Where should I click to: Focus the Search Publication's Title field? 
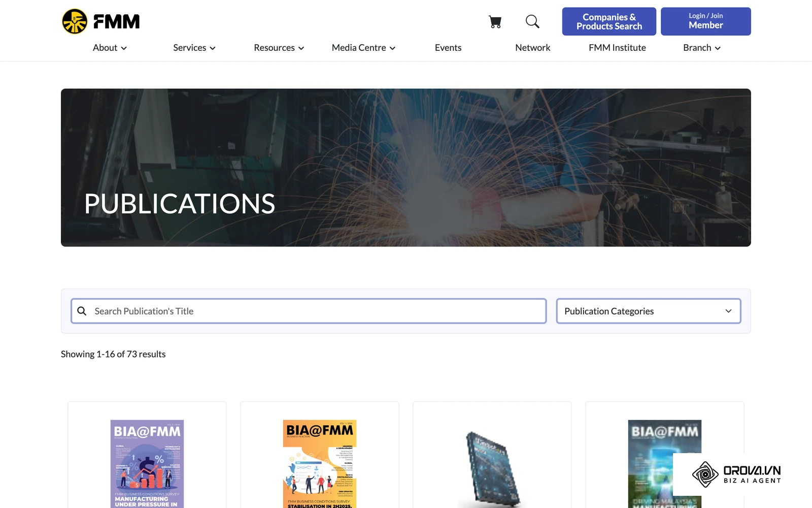[309, 311]
